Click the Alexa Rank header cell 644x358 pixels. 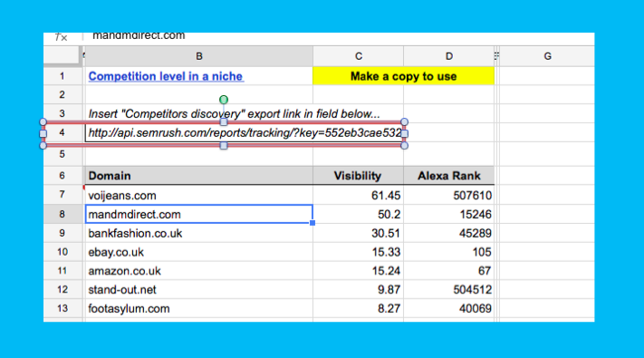coord(449,176)
